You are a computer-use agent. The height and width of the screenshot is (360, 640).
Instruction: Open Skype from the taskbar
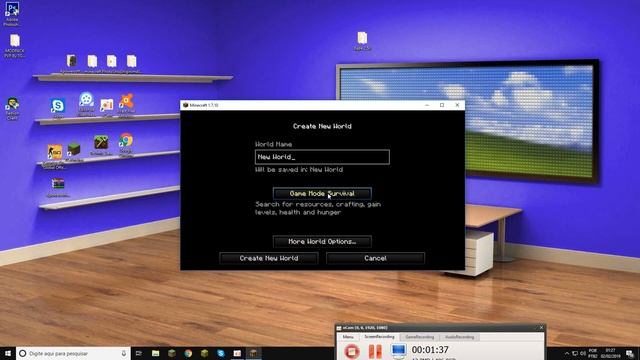(x=221, y=353)
